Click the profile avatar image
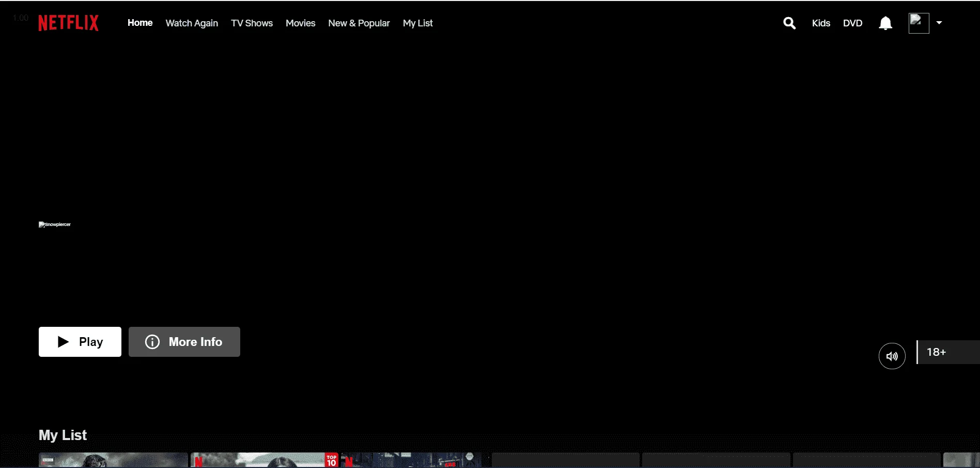 tap(919, 23)
